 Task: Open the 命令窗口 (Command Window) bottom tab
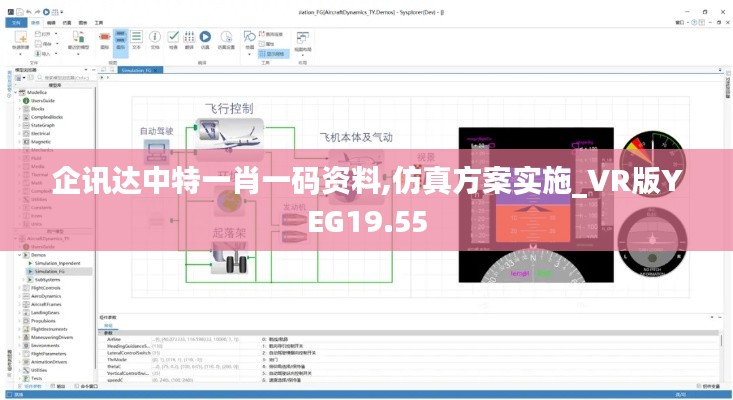86,386
